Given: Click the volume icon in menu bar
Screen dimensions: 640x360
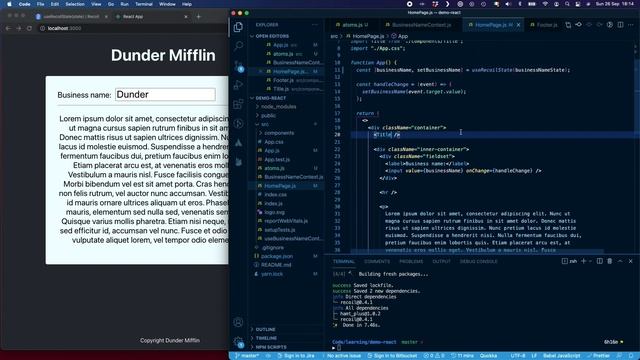Looking at the screenshot, I should [508, 4].
